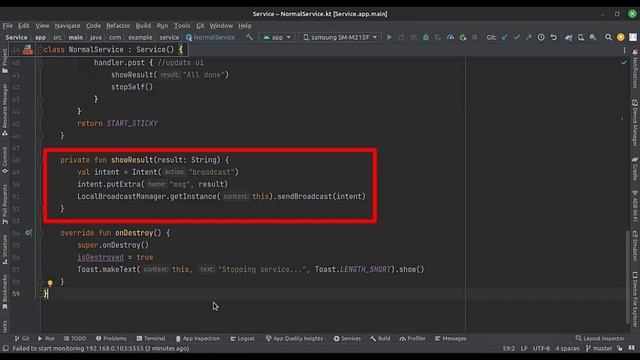Open the File menu
Viewport: 640px width, 360px height.
pos(8,26)
